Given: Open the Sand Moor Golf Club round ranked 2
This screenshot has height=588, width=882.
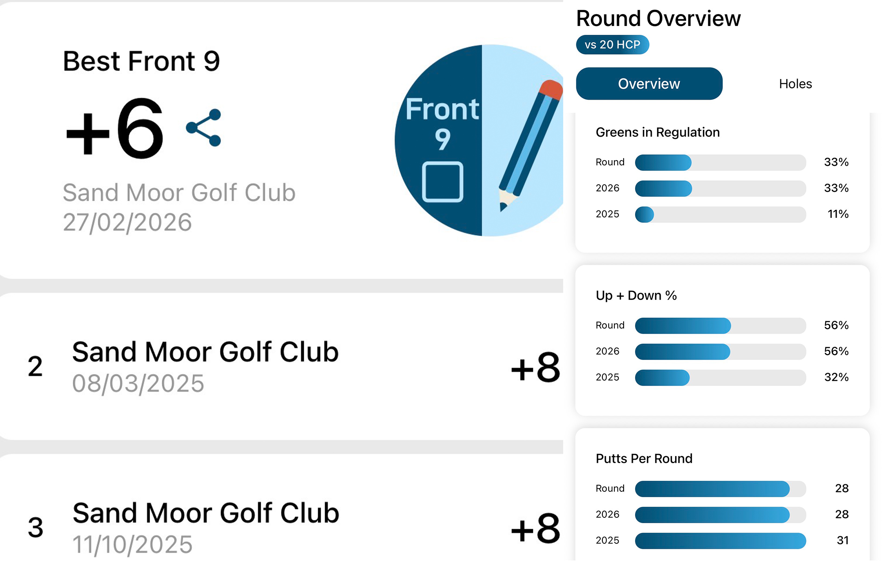Looking at the screenshot, I should [206, 351].
